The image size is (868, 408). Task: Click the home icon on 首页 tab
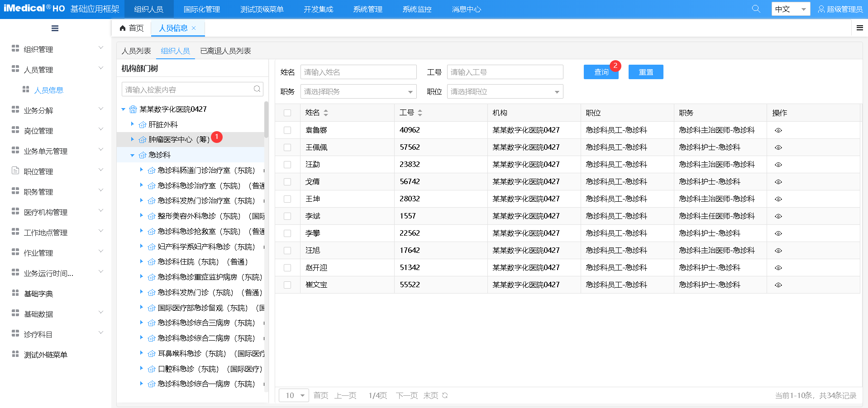point(123,28)
